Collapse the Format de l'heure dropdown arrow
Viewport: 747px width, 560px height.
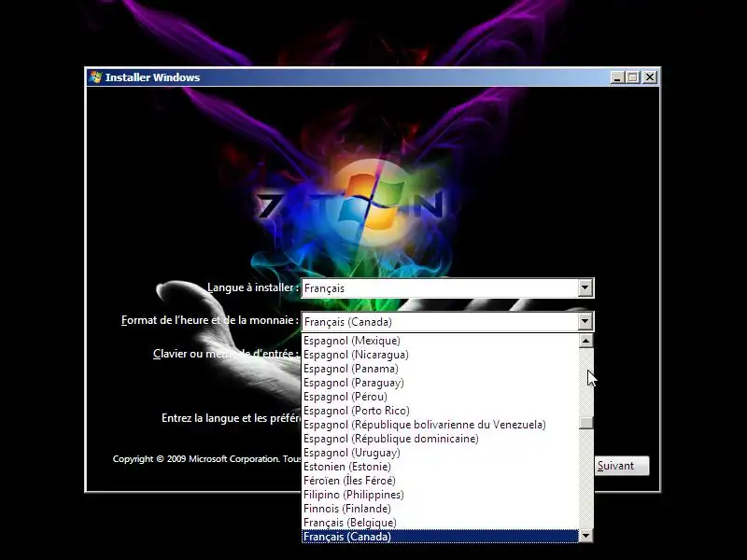[x=585, y=322]
